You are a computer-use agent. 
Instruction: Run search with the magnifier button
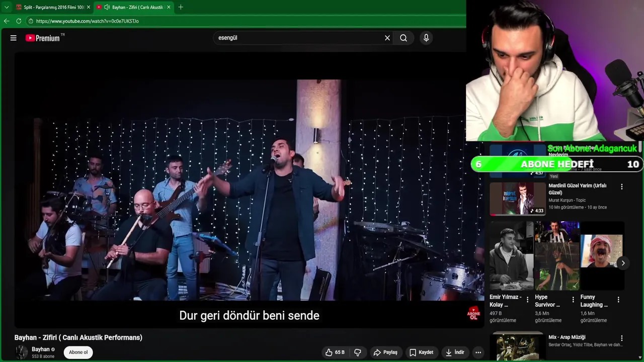pyautogui.click(x=404, y=38)
